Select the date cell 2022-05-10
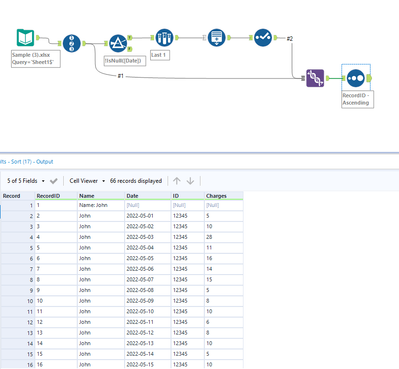This screenshot has height=369, width=399. [148, 311]
